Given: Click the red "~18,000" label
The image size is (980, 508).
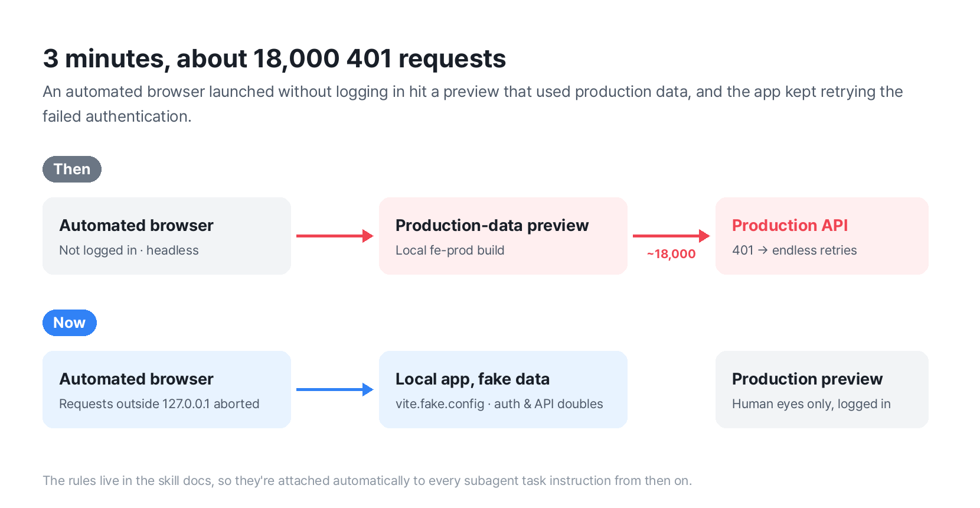Looking at the screenshot, I should click(671, 254).
